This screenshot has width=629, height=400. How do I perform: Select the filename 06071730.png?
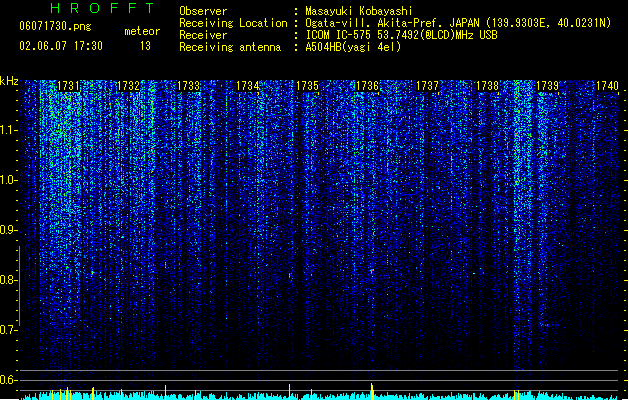[x=55, y=26]
